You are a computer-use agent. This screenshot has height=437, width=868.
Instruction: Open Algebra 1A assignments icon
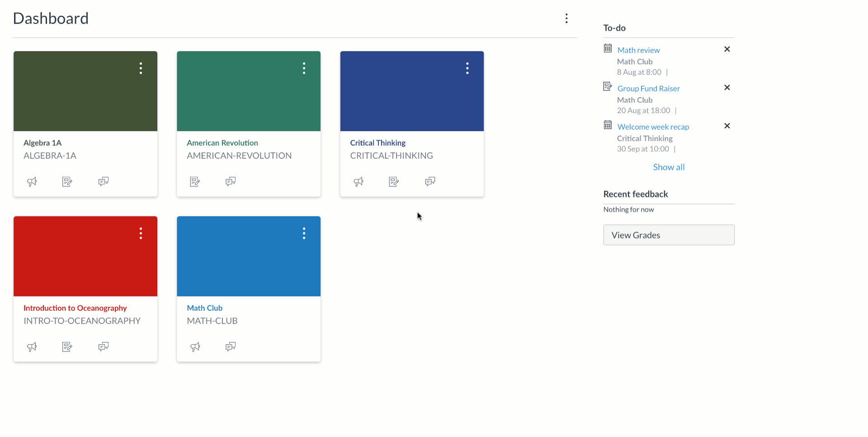[x=67, y=182]
